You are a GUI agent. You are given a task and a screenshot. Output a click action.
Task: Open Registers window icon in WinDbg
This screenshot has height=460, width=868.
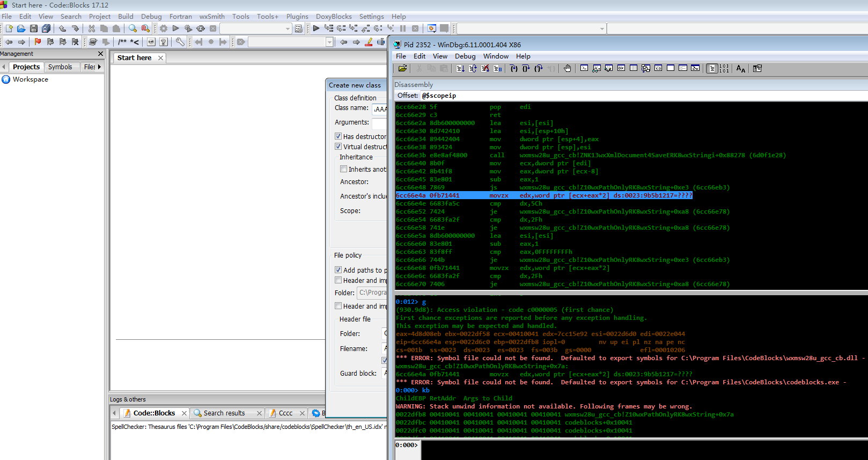pos(621,68)
